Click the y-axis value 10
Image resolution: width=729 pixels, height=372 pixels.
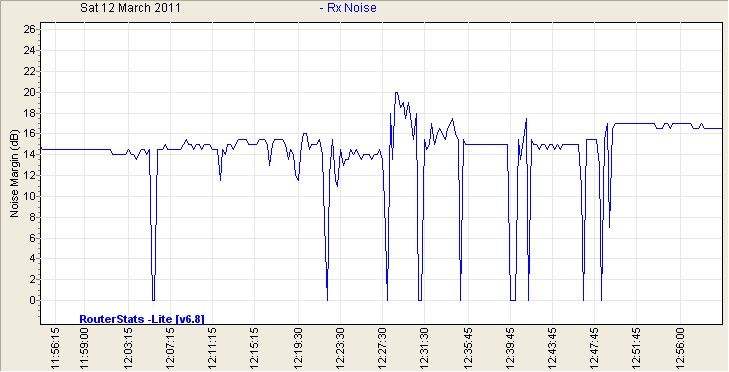coord(29,196)
